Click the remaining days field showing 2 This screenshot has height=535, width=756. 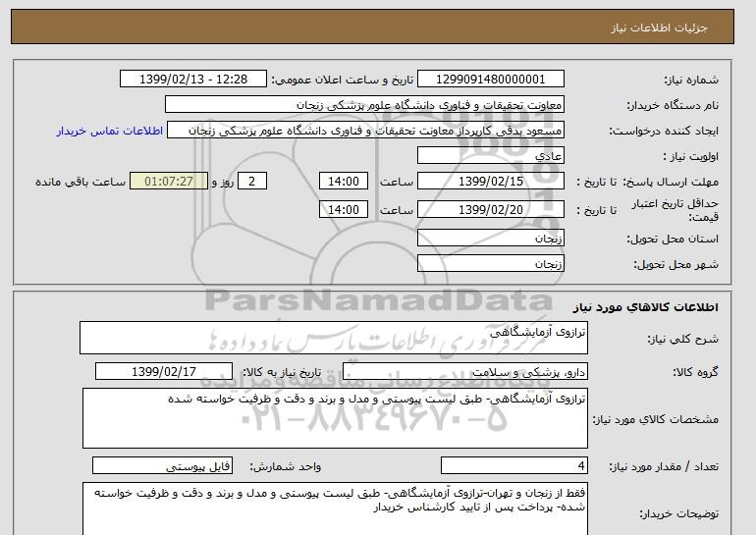pos(251,182)
